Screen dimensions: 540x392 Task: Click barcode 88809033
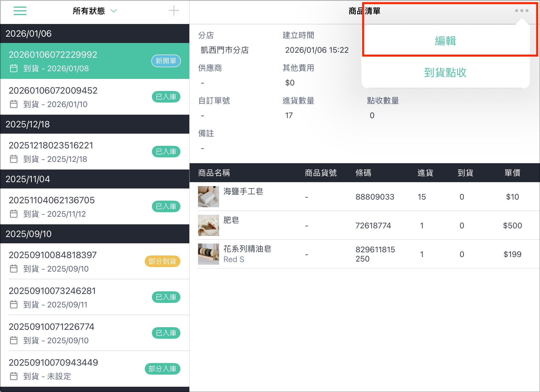[x=375, y=197]
